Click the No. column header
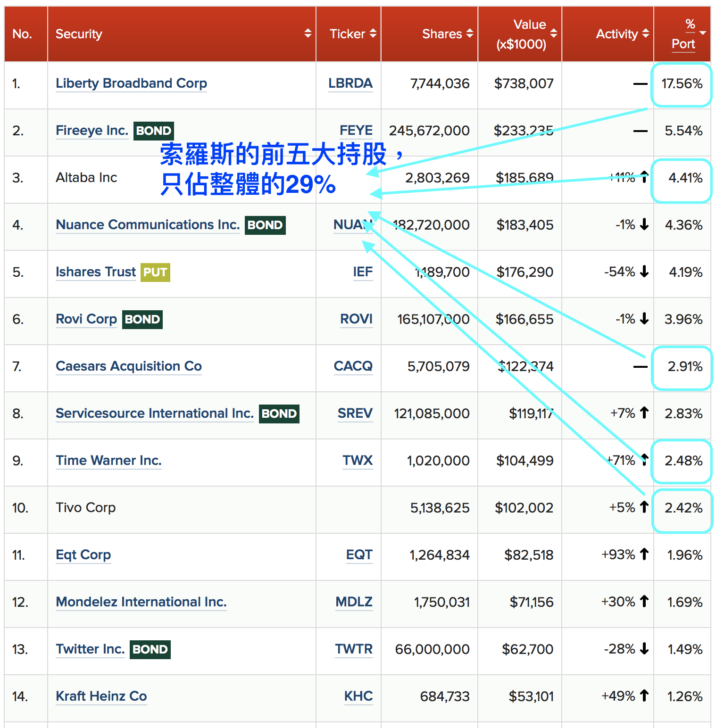 [x=22, y=34]
